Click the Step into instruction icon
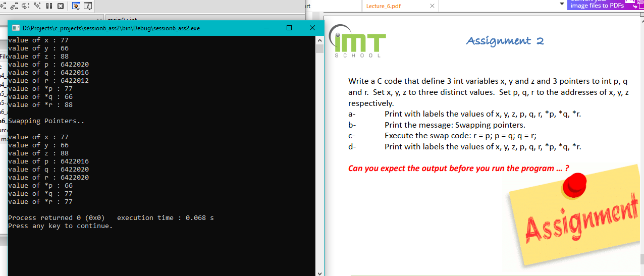This screenshot has width=644, height=276. pos(38,6)
